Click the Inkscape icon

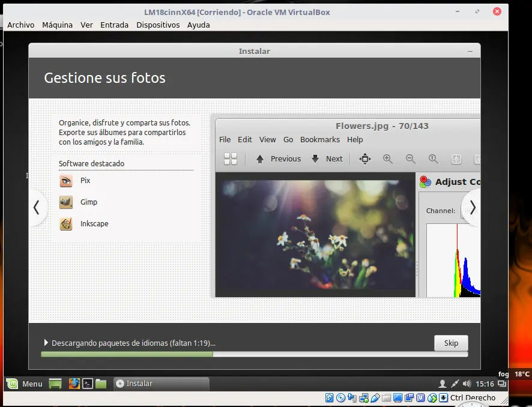click(x=66, y=224)
